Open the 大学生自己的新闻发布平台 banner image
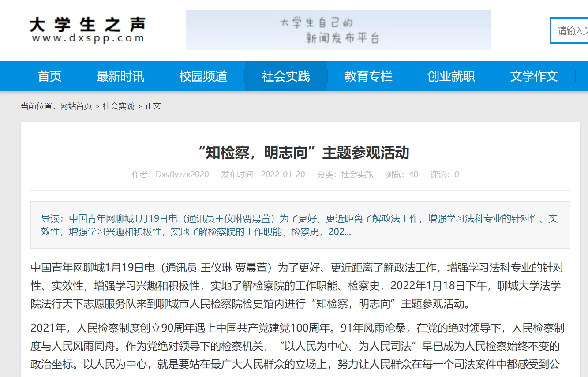Image resolution: width=588 pixels, height=377 pixels. coord(338,30)
